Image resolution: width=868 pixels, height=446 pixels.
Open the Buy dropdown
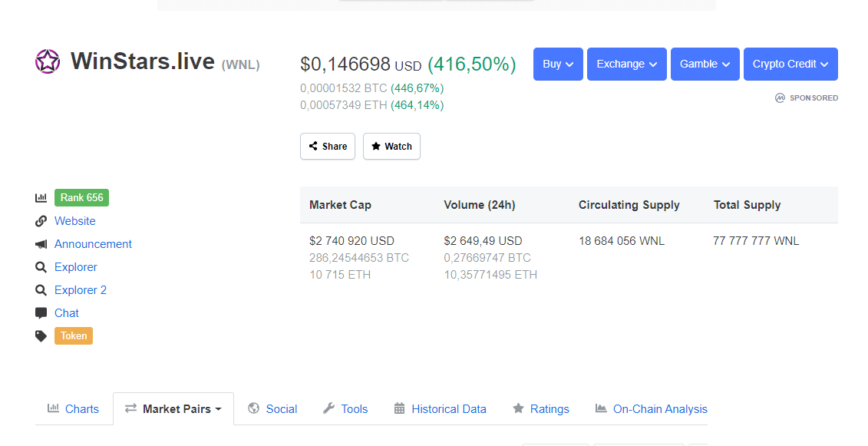point(558,64)
